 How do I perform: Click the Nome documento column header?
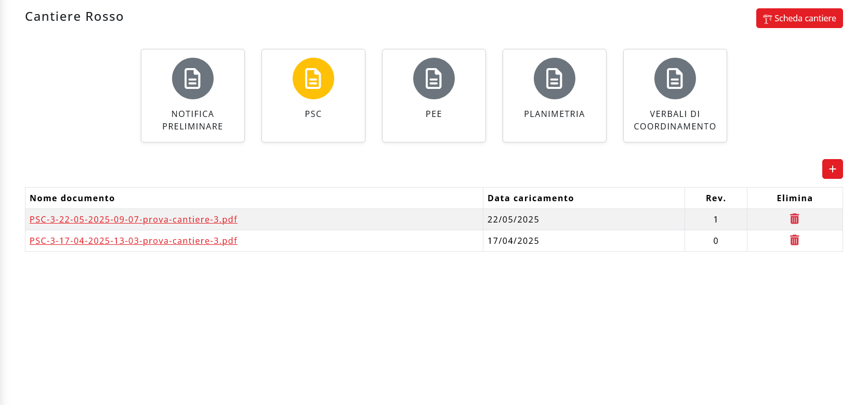pyautogui.click(x=72, y=198)
